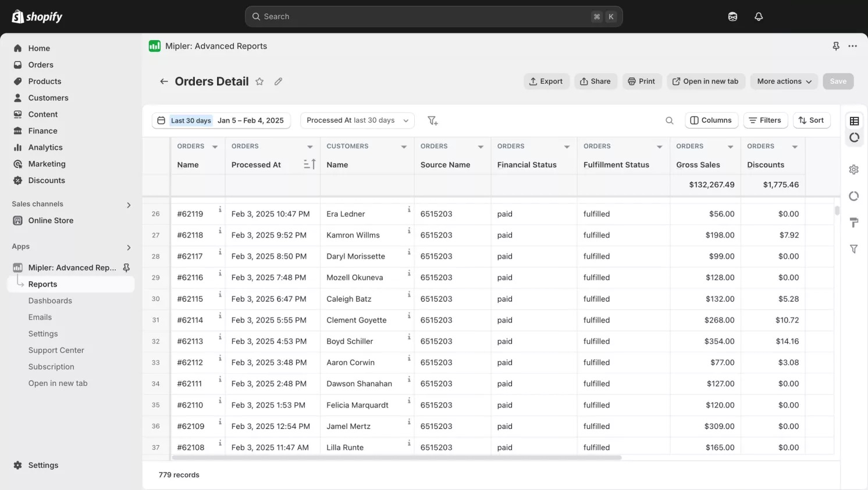Go to Dashboards under Mipler app
The image size is (868, 490).
point(50,301)
